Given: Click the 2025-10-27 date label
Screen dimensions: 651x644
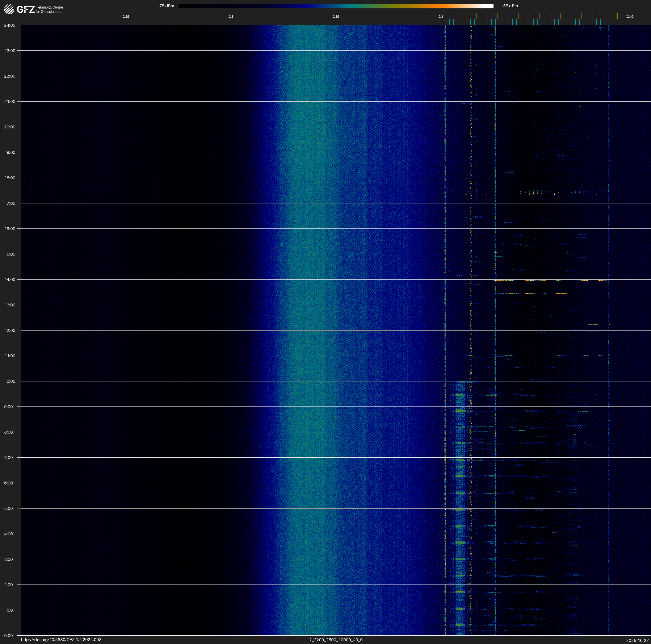Looking at the screenshot, I should pyautogui.click(x=637, y=640).
